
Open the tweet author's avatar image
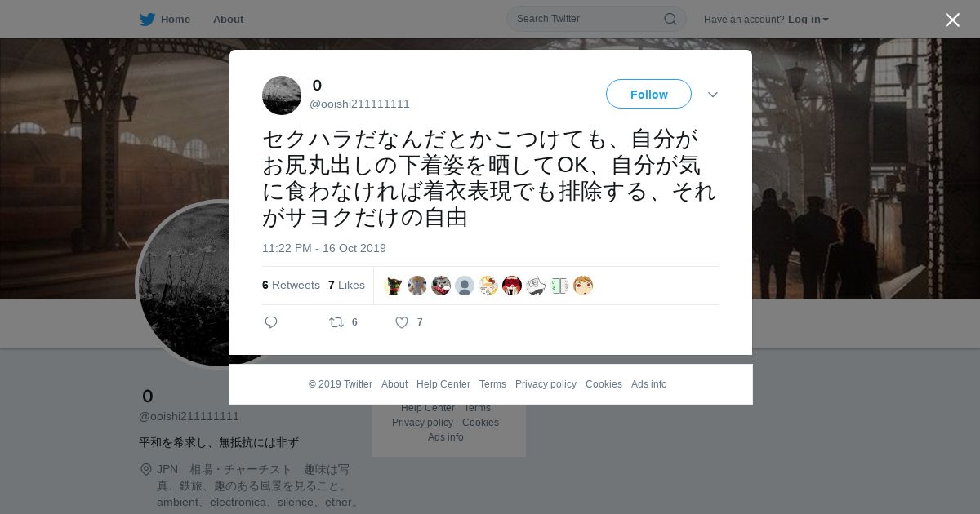[282, 95]
